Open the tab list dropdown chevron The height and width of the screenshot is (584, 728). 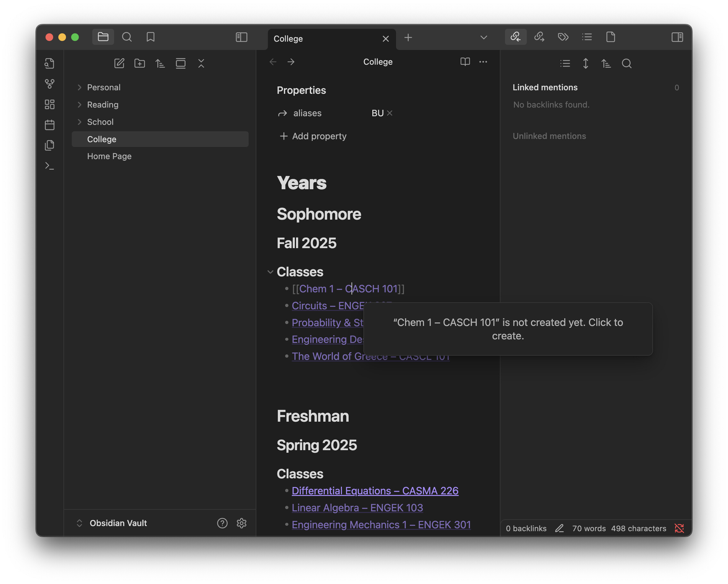pyautogui.click(x=484, y=37)
